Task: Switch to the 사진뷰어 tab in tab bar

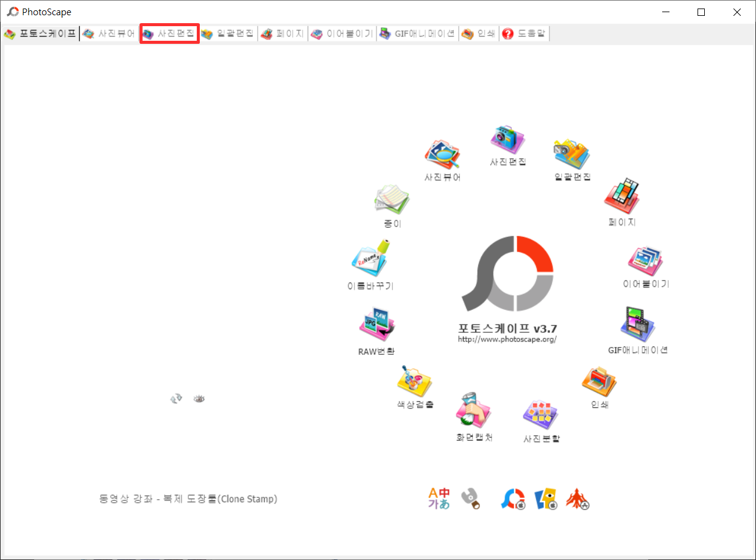Action: [x=109, y=33]
